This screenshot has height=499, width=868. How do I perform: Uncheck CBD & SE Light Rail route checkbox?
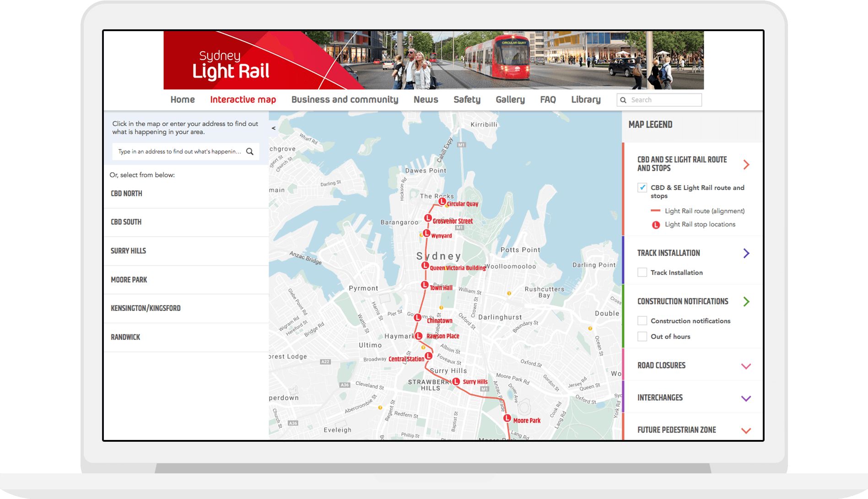pos(642,188)
